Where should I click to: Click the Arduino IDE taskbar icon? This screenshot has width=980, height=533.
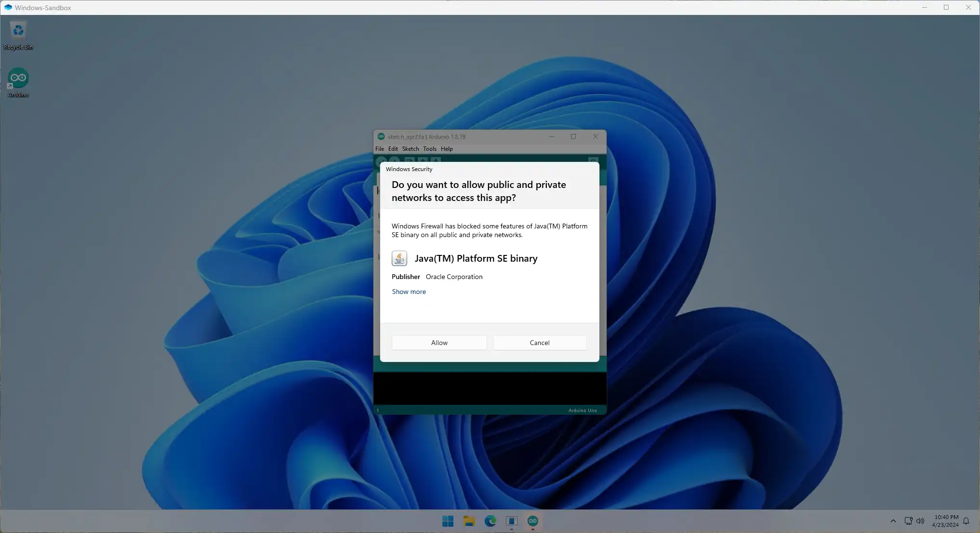532,521
